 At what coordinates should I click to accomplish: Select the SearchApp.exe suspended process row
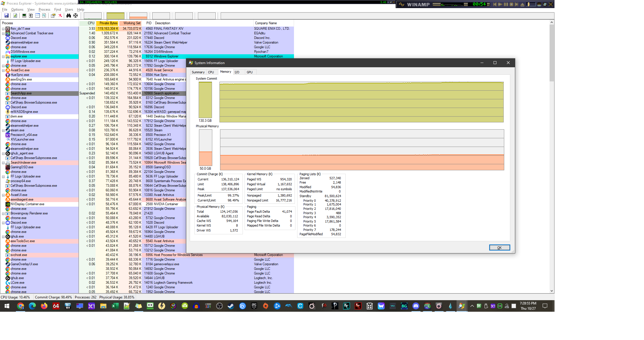coord(93,93)
